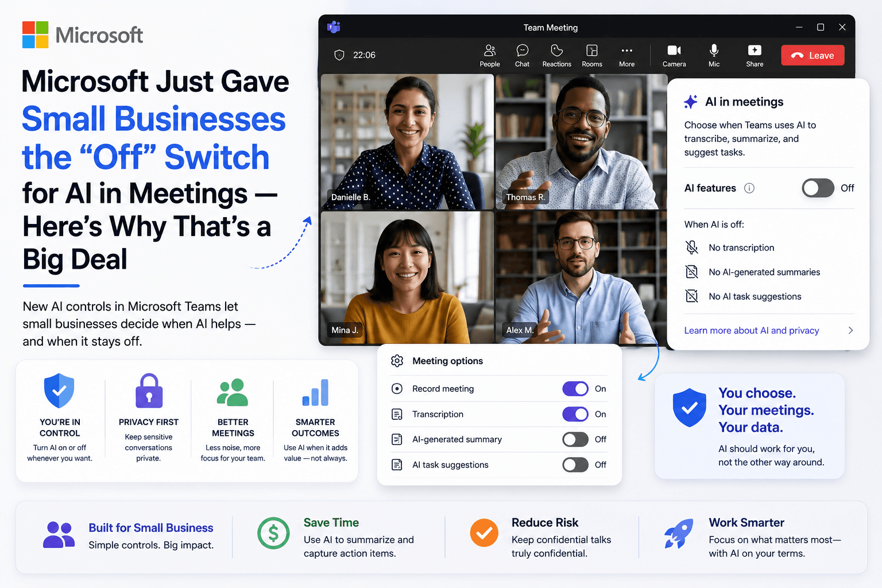Viewport: 882px width, 588px height.
Task: Click the Privacy First padlock icon
Action: pos(149,391)
